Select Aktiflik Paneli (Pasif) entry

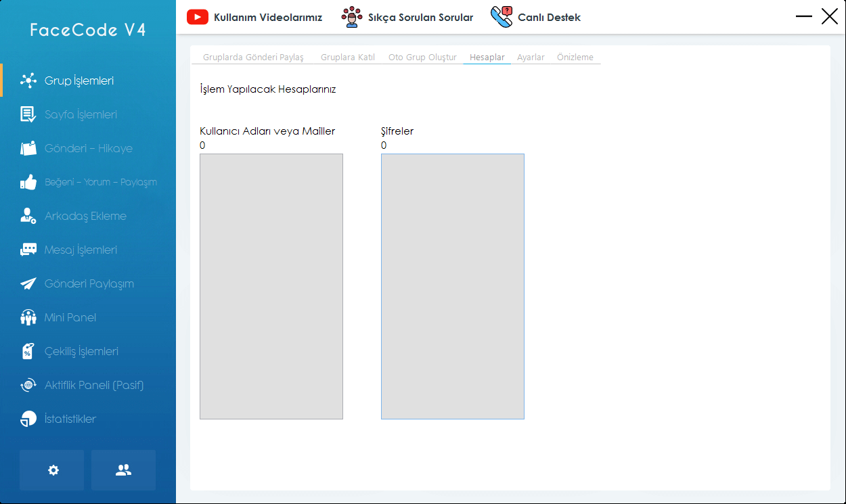[94, 385]
